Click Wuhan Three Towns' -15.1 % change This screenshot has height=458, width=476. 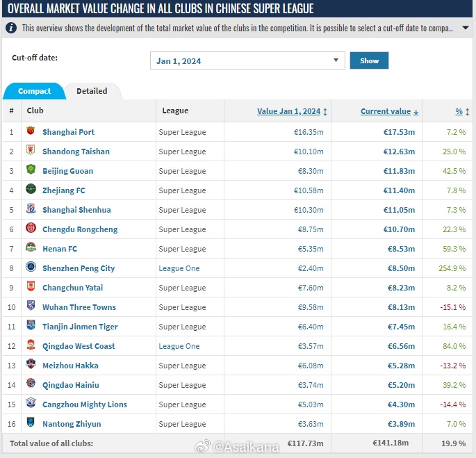[x=452, y=307]
